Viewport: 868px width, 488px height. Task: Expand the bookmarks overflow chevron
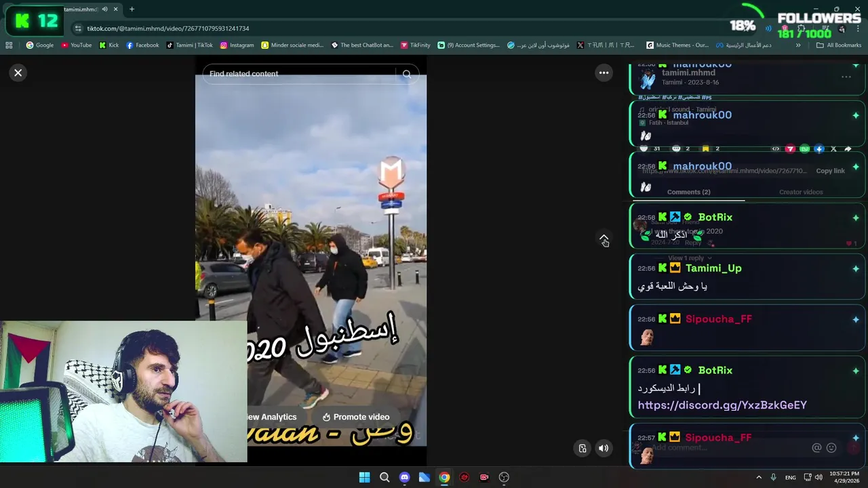click(x=798, y=45)
